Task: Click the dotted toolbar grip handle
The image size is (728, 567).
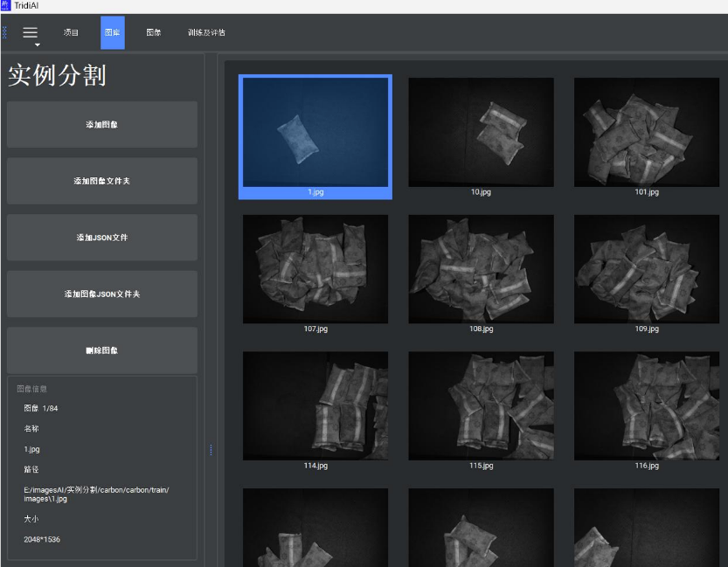Action: coord(4,32)
